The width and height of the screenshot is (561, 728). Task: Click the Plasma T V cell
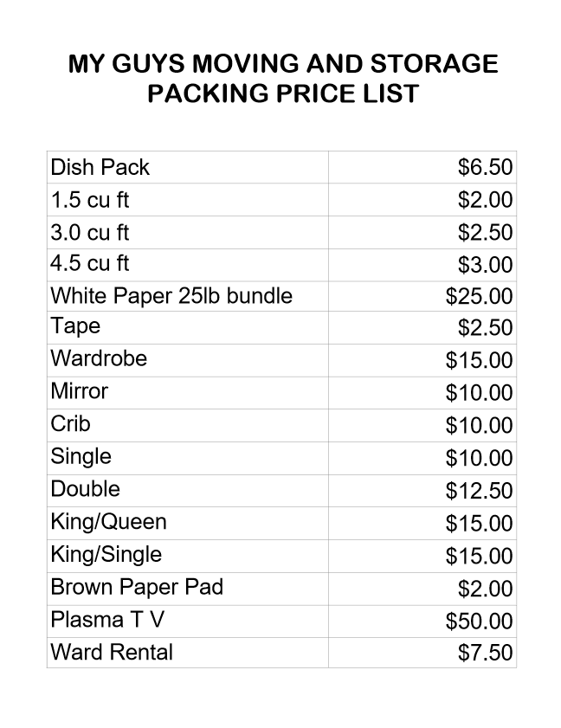tap(188, 622)
